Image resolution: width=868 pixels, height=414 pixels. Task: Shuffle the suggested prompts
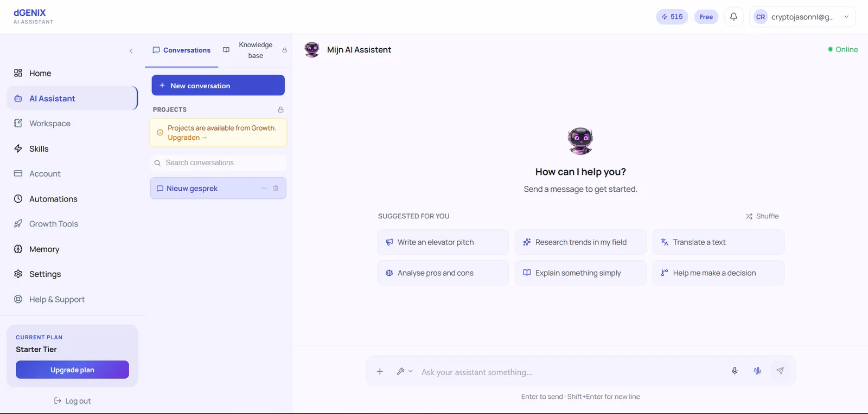pyautogui.click(x=762, y=216)
